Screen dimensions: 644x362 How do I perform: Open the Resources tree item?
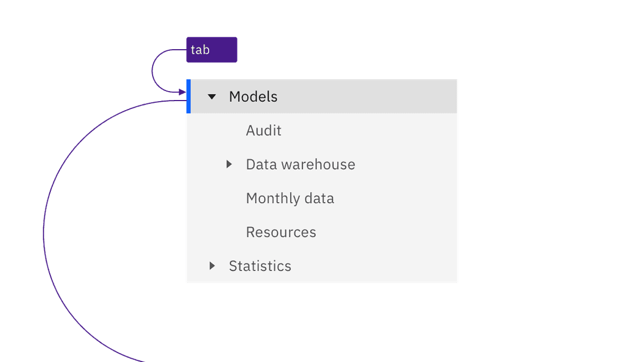(281, 232)
